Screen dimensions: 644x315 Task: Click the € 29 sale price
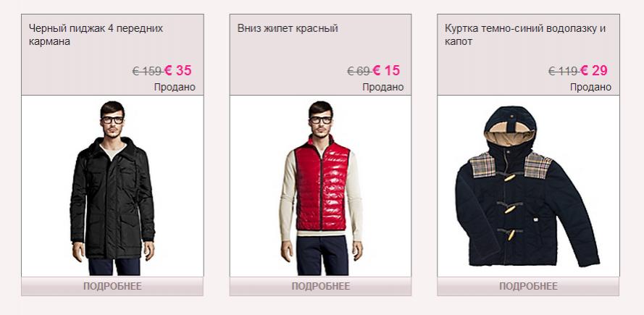(x=594, y=71)
